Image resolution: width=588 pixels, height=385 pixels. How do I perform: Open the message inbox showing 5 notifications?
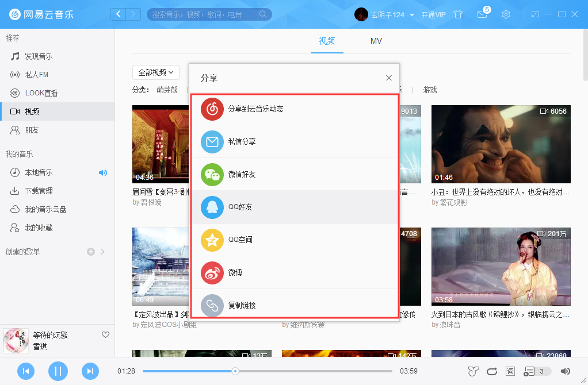[483, 16]
